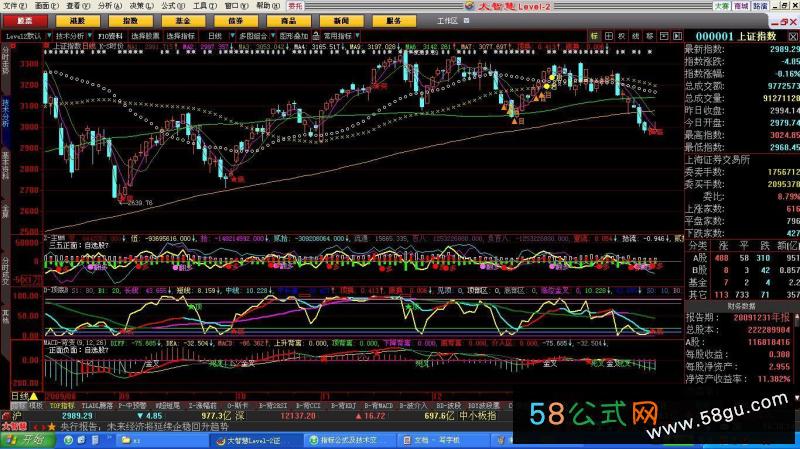Click the 移 move icon

(x=649, y=36)
